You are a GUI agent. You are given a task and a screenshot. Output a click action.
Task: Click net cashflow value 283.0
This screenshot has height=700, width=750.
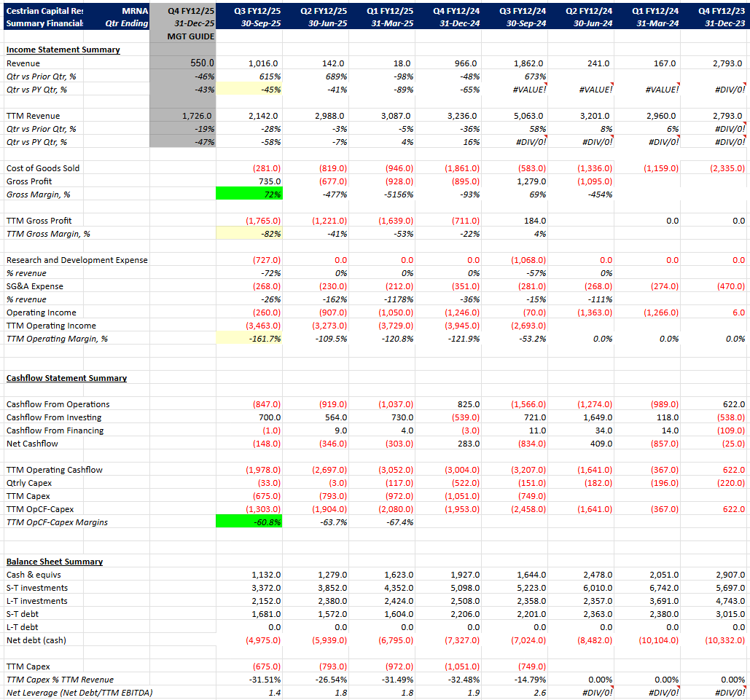(468, 444)
